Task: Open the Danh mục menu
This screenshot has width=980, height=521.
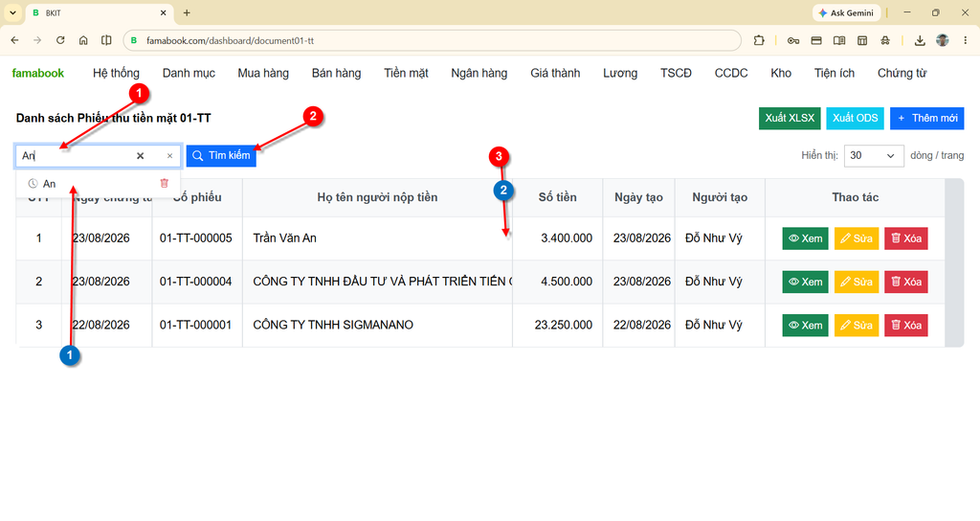Action: [189, 73]
